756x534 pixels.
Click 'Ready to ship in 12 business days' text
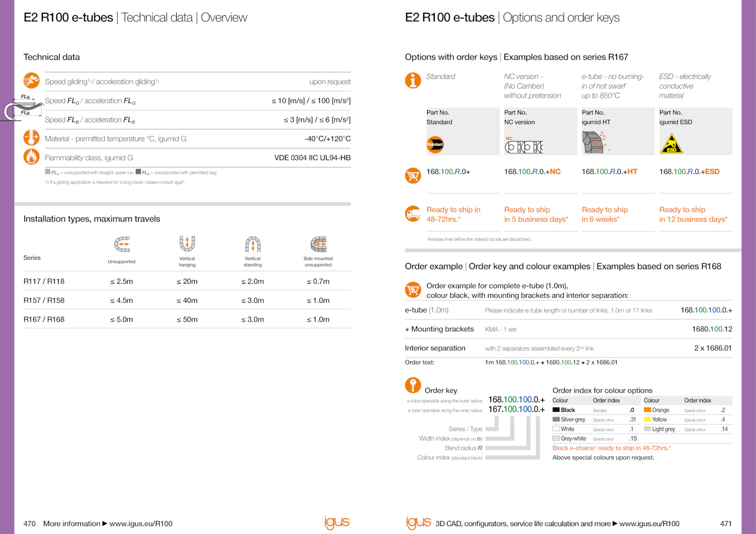[x=693, y=214]
